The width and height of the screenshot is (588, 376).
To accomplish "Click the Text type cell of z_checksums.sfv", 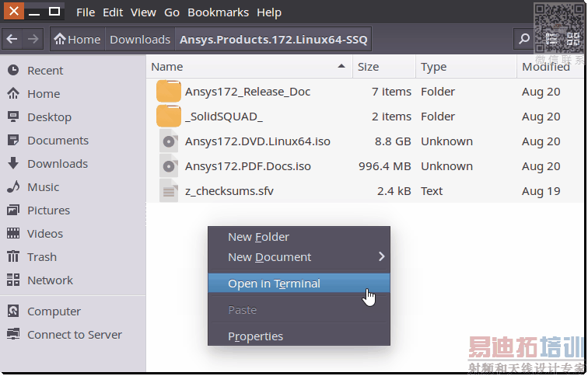I will 432,191.
